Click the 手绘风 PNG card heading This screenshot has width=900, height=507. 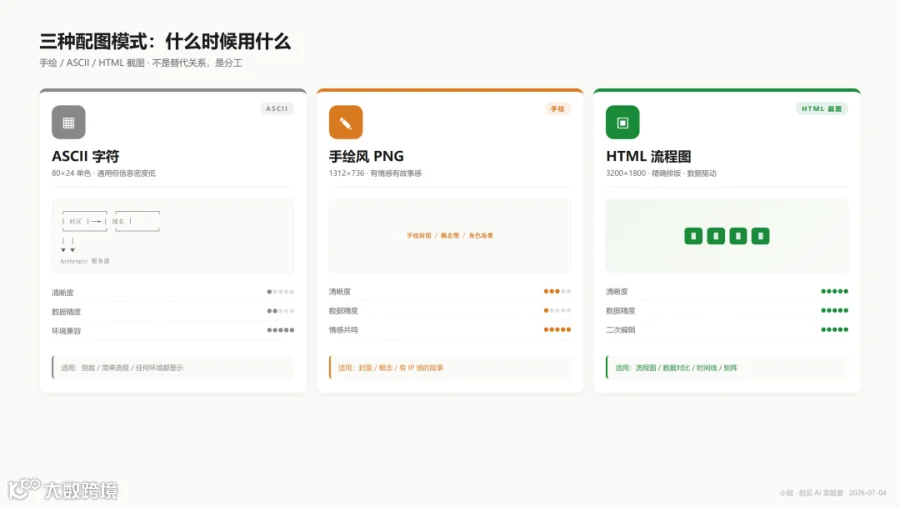pos(366,156)
